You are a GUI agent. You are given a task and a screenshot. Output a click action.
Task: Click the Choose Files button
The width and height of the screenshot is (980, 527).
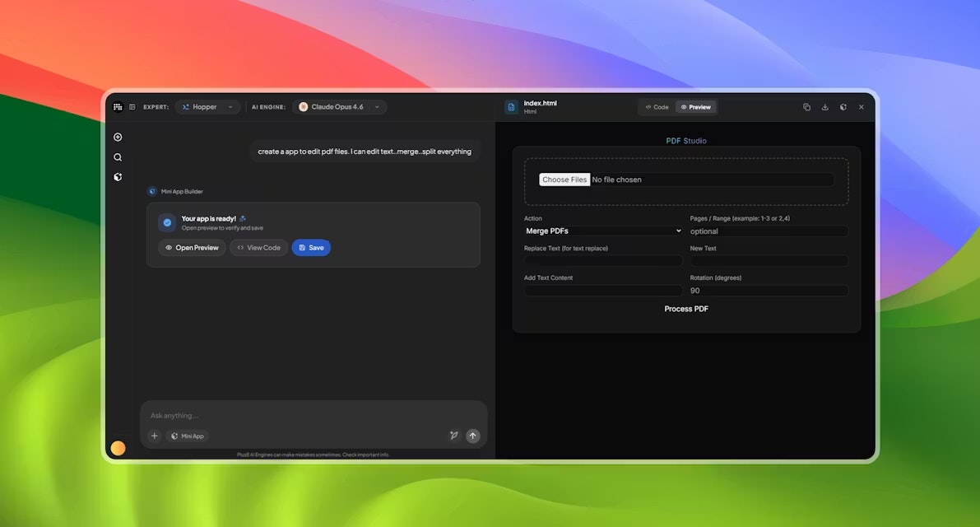point(564,180)
